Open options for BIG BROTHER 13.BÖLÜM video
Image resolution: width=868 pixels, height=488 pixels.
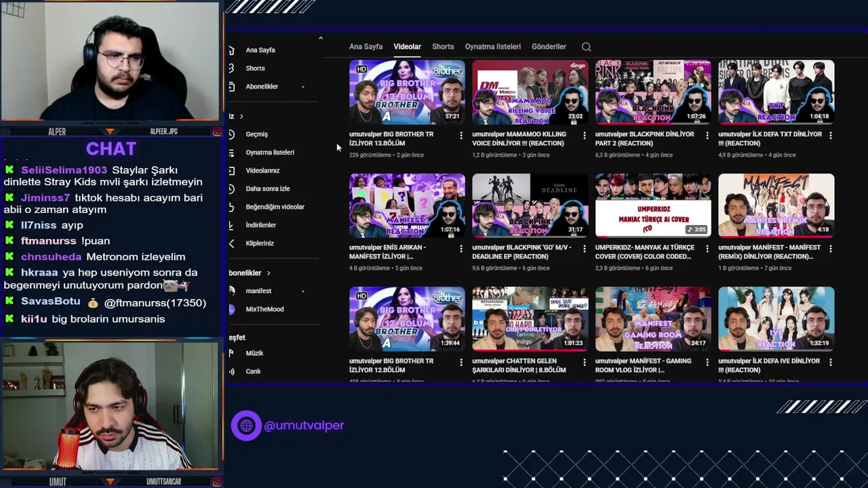click(x=461, y=136)
